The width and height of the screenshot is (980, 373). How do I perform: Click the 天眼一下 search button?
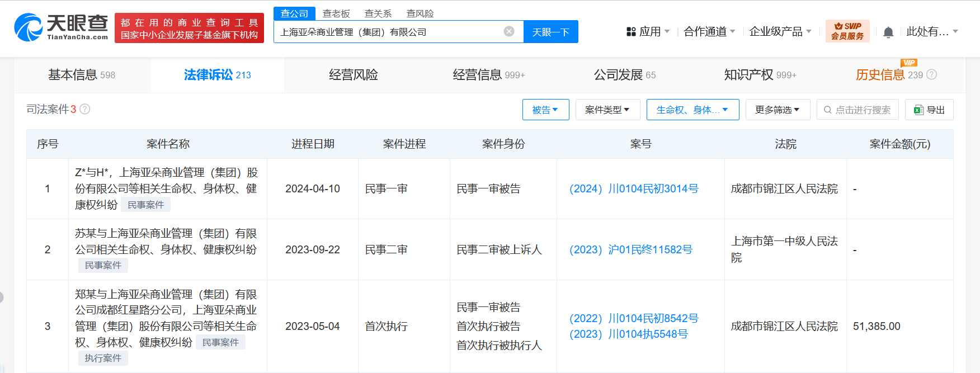point(550,32)
